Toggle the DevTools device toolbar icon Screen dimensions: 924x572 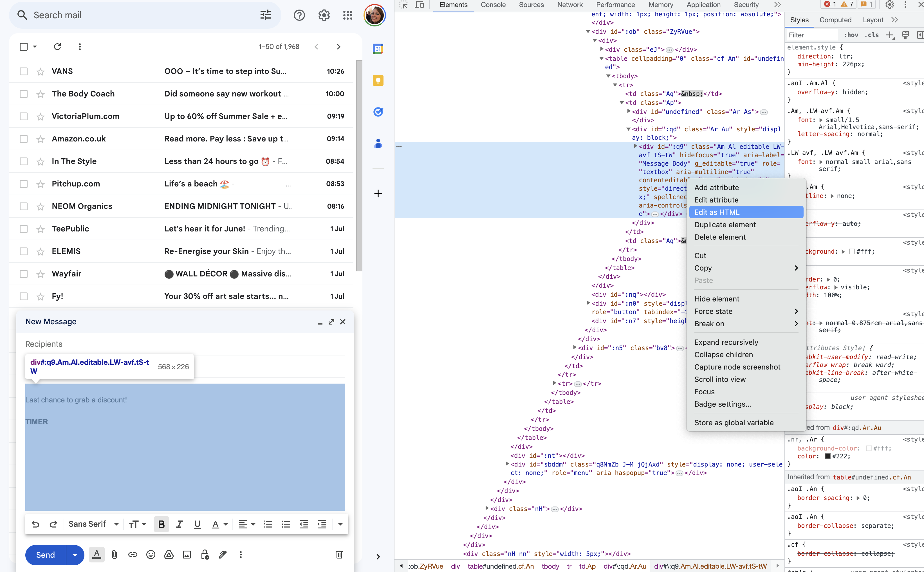point(419,5)
